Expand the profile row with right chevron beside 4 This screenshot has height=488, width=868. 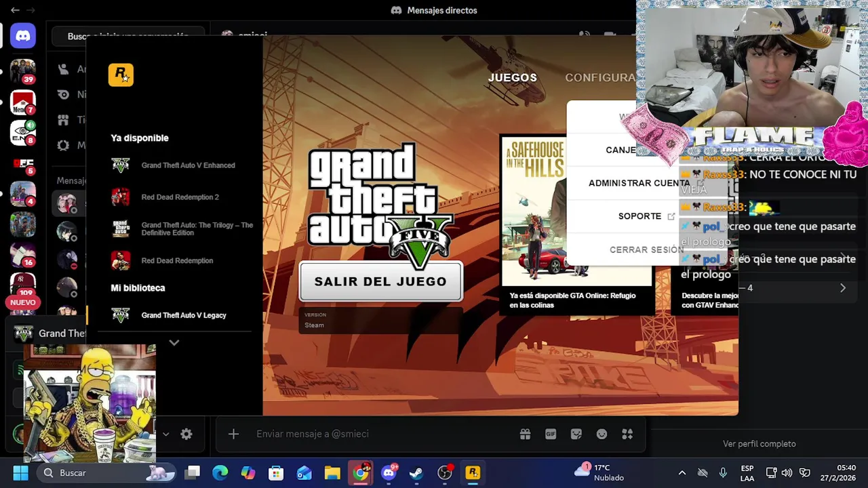click(843, 288)
